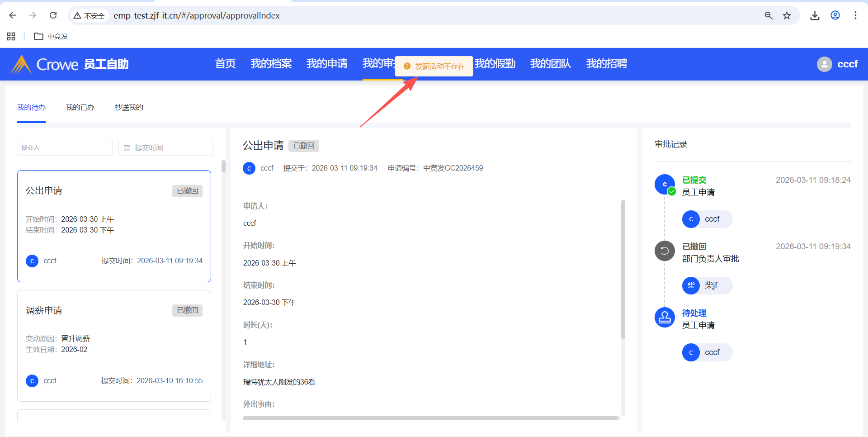
Task: Click the browser address bar URL
Action: point(197,16)
